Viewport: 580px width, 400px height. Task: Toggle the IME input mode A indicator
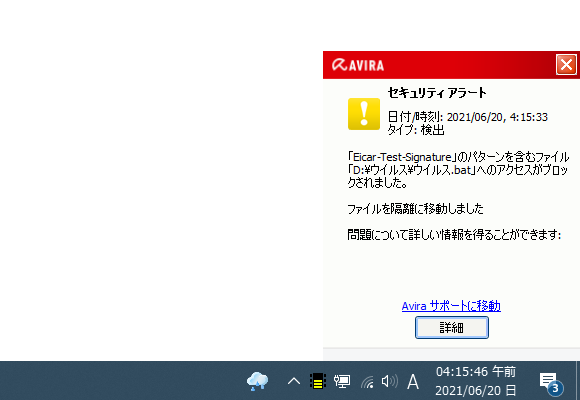pos(413,381)
